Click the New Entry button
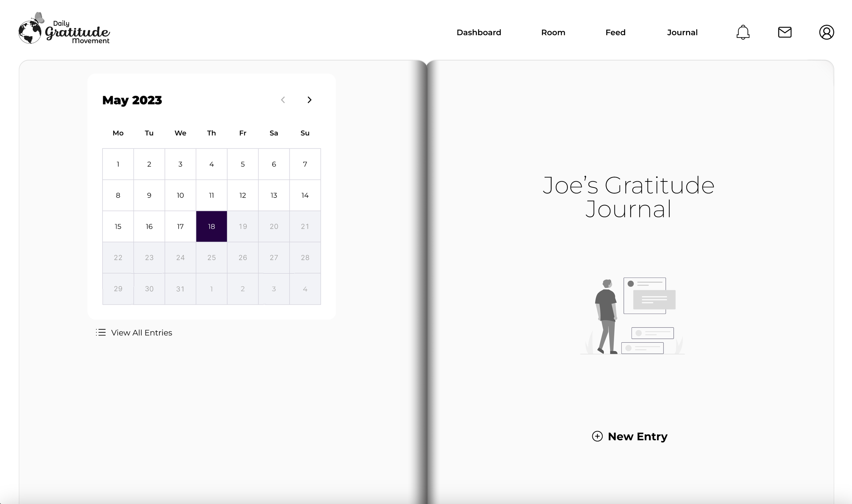This screenshot has width=852, height=504. (x=637, y=436)
